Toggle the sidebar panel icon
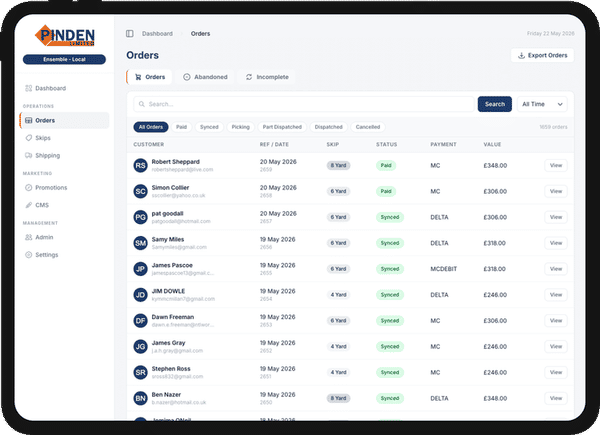Image resolution: width=600 pixels, height=435 pixels. click(130, 34)
